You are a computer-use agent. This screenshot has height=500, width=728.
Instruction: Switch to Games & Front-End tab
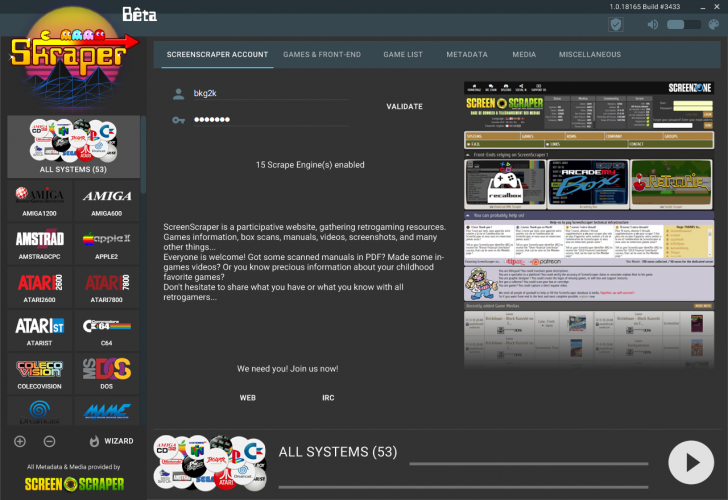click(322, 54)
